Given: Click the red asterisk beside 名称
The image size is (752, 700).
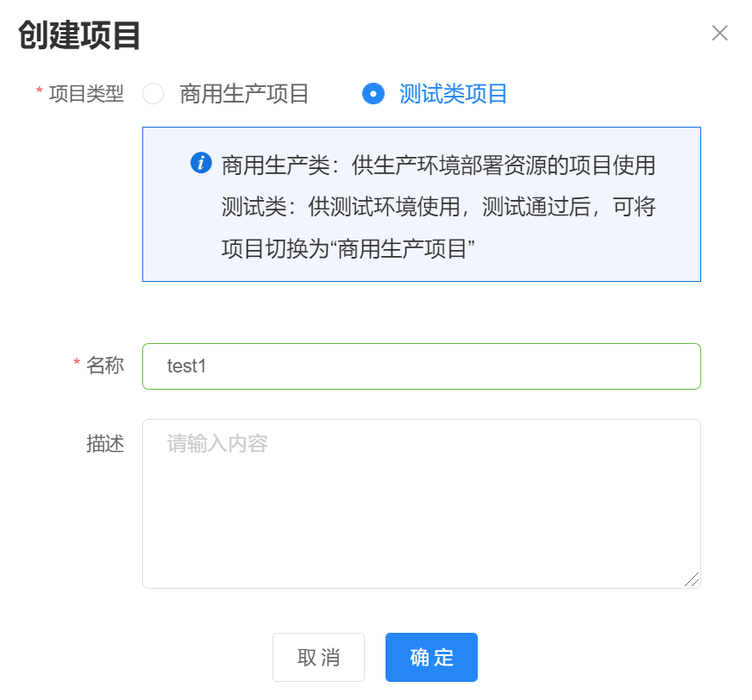Looking at the screenshot, I should click(x=77, y=364).
